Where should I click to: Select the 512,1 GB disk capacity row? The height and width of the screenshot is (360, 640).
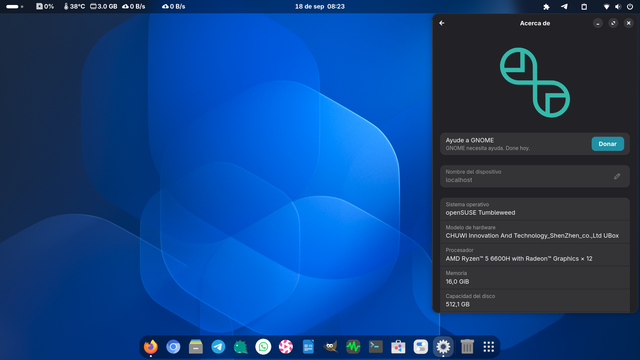point(535,301)
